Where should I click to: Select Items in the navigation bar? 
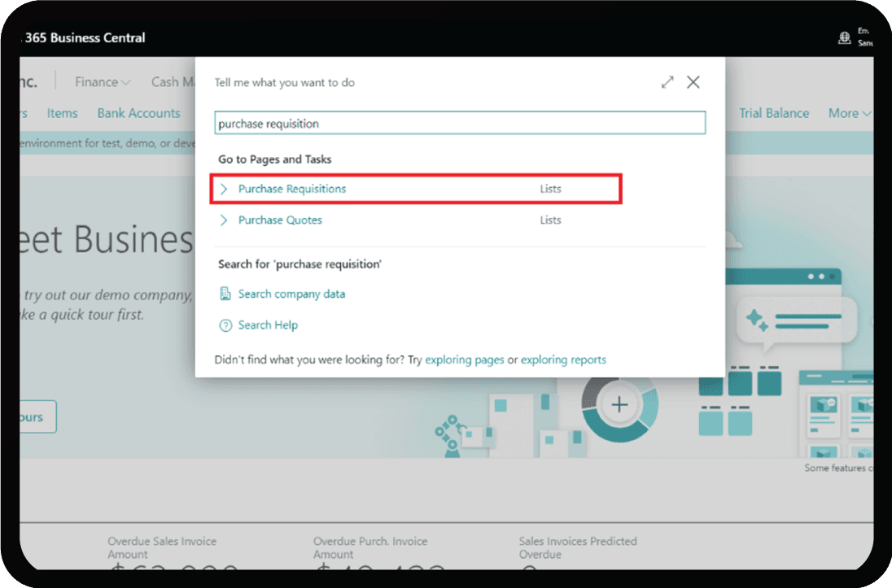click(x=62, y=113)
